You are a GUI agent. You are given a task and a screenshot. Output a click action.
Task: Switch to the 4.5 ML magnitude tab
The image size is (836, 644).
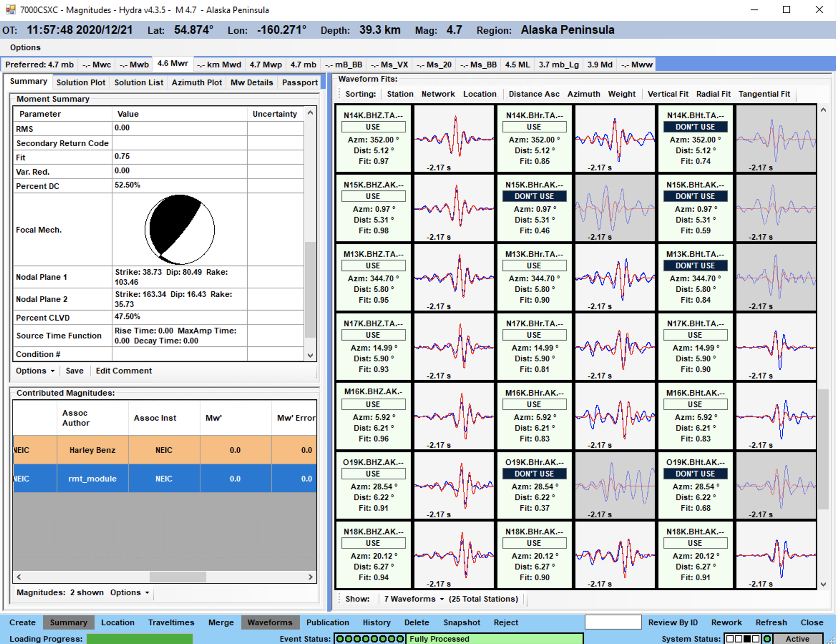click(517, 65)
